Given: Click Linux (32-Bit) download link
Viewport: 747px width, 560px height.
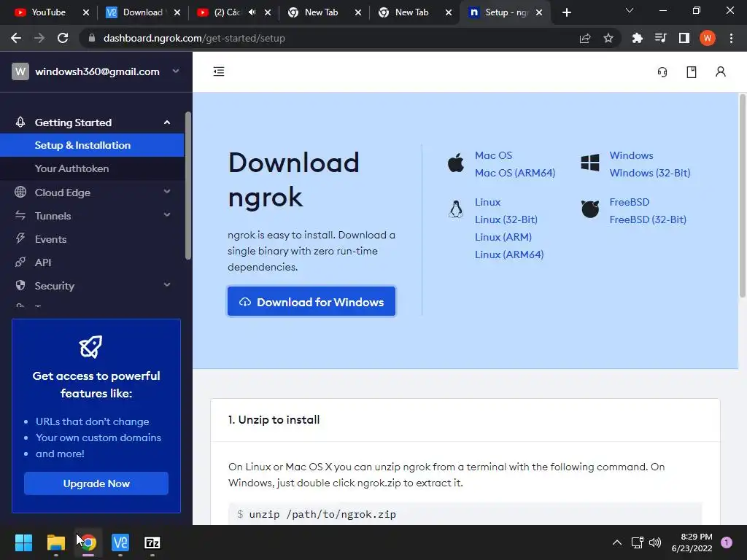Looking at the screenshot, I should click(506, 219).
